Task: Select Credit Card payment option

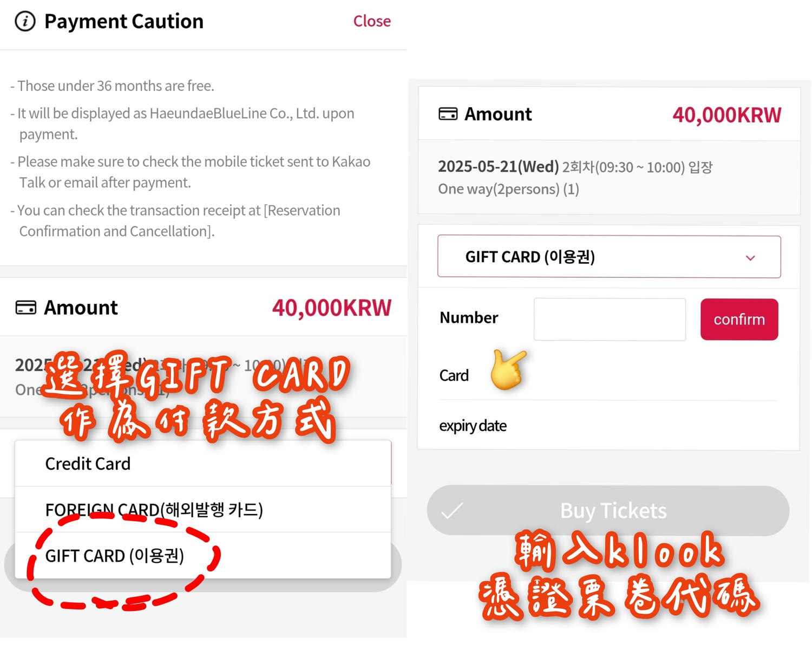Action: (202, 464)
